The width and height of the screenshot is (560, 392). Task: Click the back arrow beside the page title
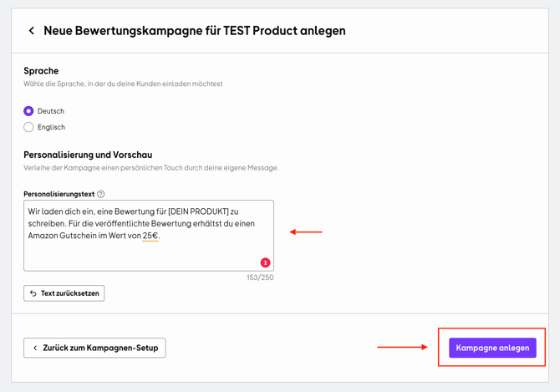coord(32,31)
